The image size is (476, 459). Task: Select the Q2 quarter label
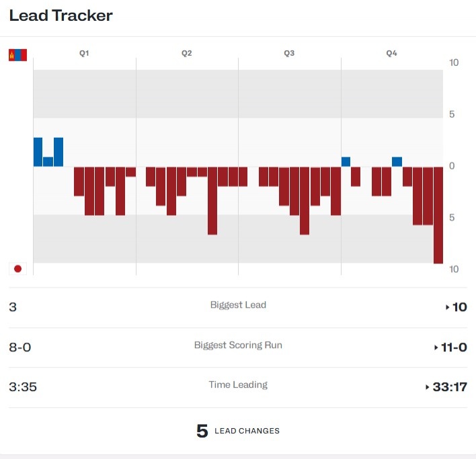click(187, 53)
